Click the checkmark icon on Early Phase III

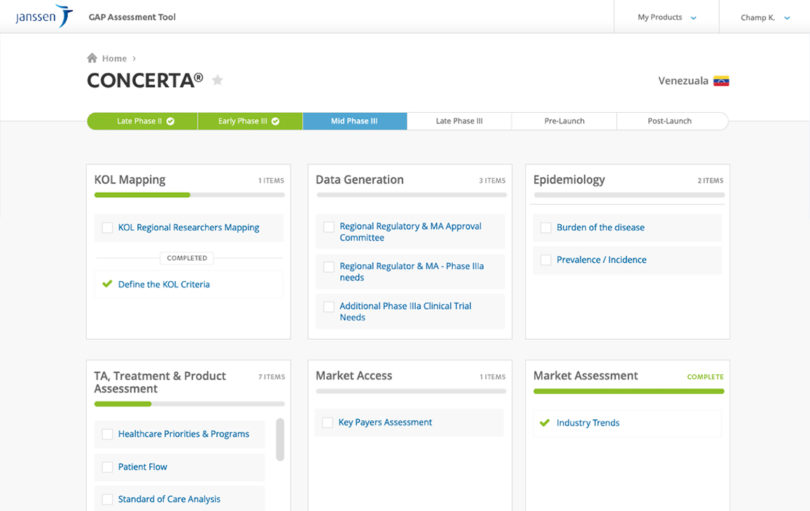coord(275,121)
